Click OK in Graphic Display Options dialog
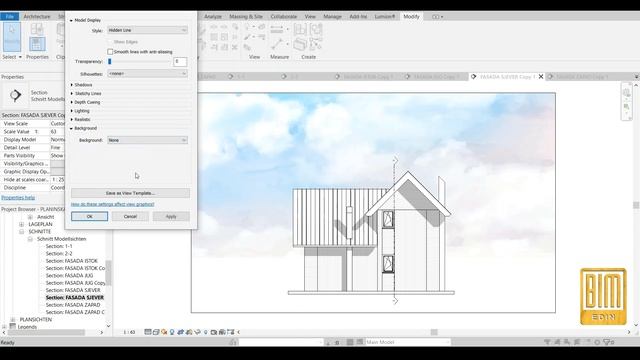Image resolution: width=640 pixels, height=360 pixels. coord(89,216)
